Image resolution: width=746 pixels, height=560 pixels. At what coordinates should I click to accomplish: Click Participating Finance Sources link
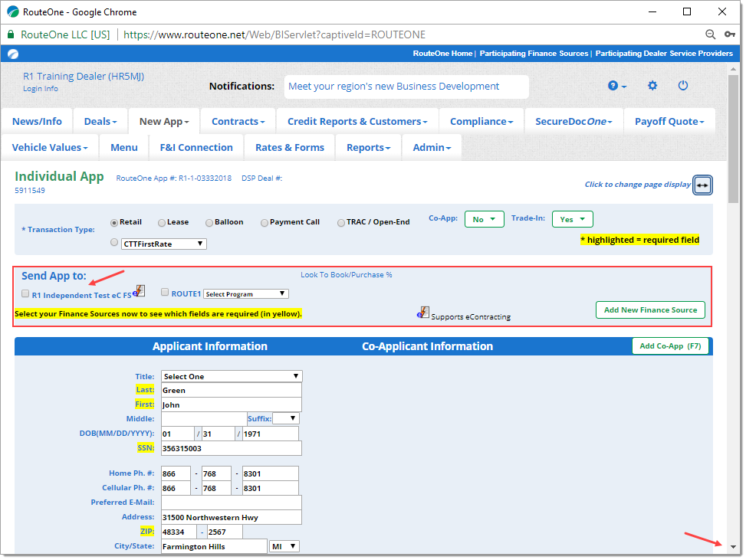point(534,54)
